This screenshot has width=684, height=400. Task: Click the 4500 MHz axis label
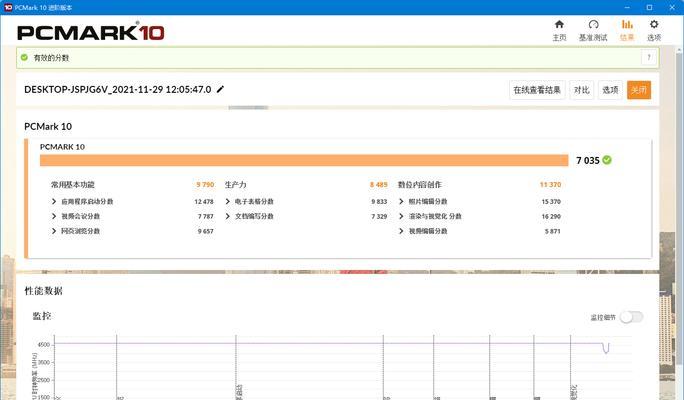pos(44,345)
